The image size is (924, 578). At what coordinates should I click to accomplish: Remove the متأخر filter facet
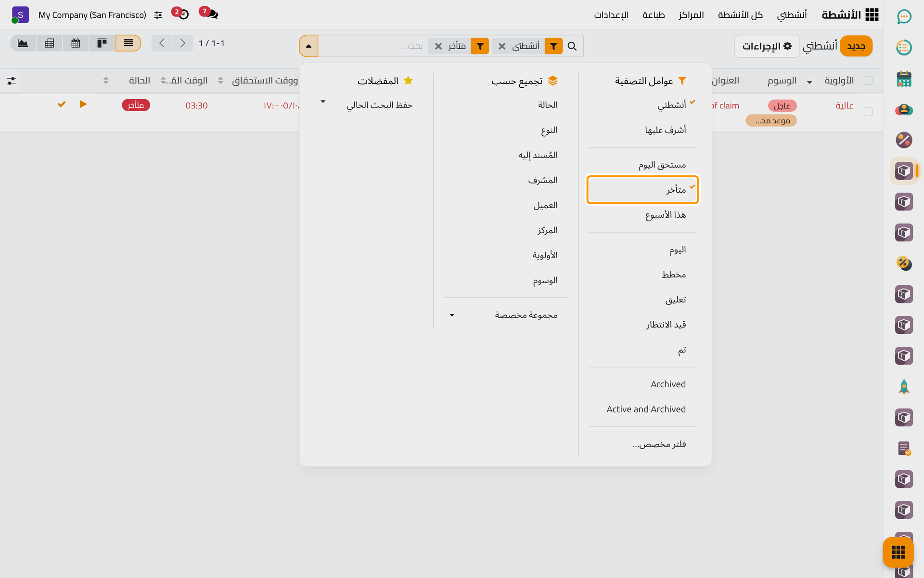(x=438, y=46)
